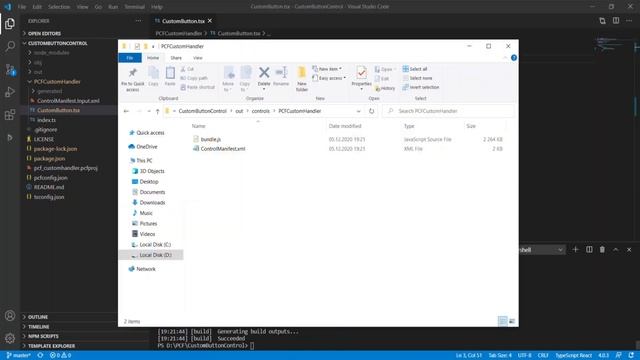Go up one folder level in File Explorer
The height and width of the screenshot is (360, 640).
[x=158, y=111]
